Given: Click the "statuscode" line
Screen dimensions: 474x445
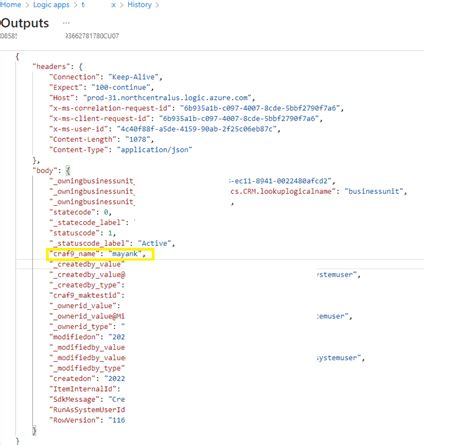Looking at the screenshot, I should [x=82, y=233].
